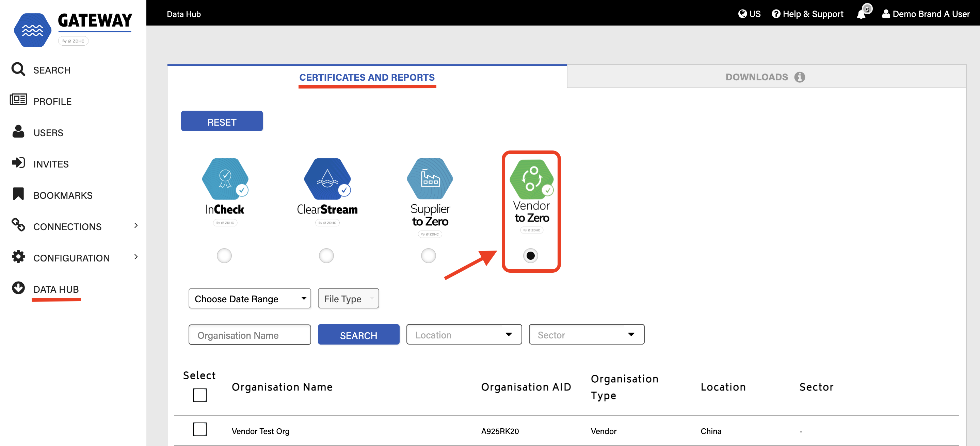This screenshot has height=446, width=980.
Task: Click the Sector column header
Action: coord(816,387)
